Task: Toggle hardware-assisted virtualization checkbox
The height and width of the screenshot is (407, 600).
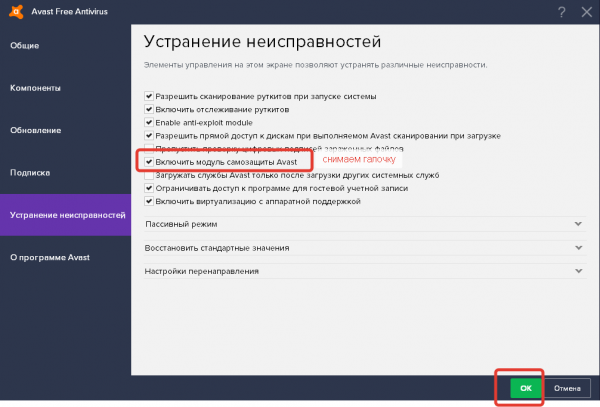Action: pos(149,201)
